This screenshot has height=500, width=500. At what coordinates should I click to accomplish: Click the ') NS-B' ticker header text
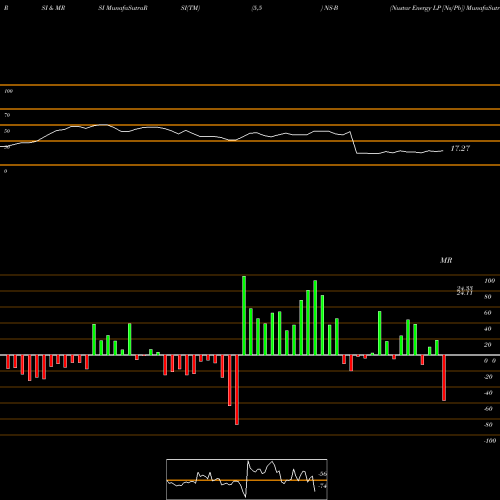click(329, 8)
